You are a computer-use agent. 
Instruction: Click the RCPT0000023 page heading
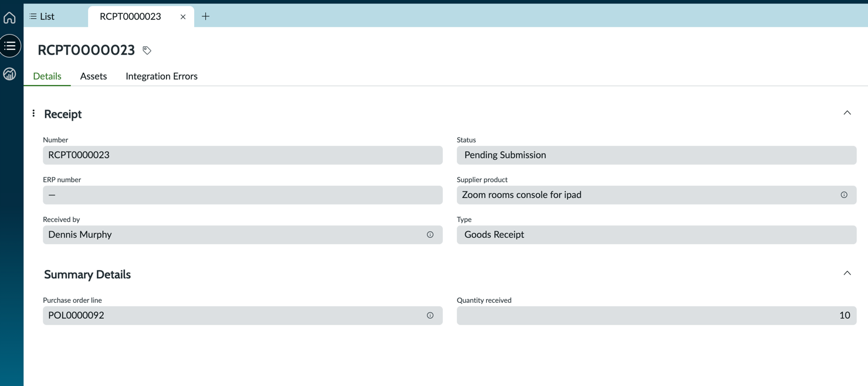86,50
